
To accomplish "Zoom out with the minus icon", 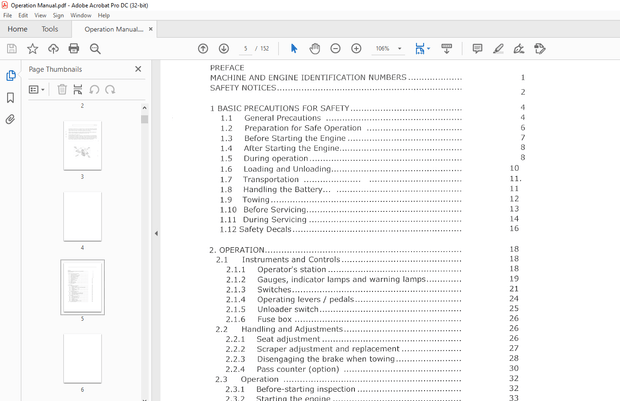I will (x=335, y=49).
